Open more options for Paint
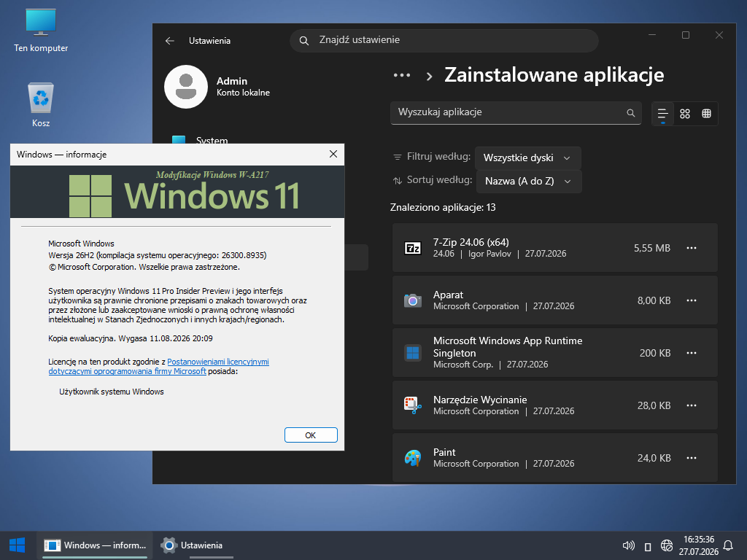Viewport: 747px width, 560px height. click(692, 458)
